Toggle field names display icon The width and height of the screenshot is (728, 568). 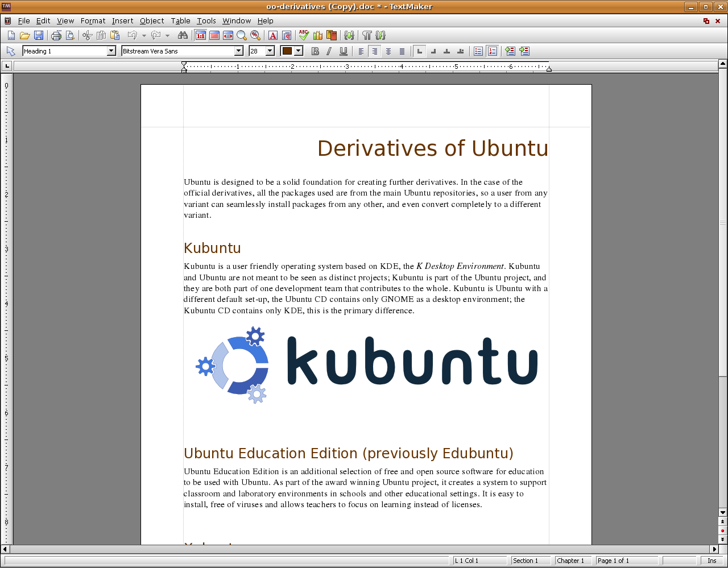click(x=380, y=35)
